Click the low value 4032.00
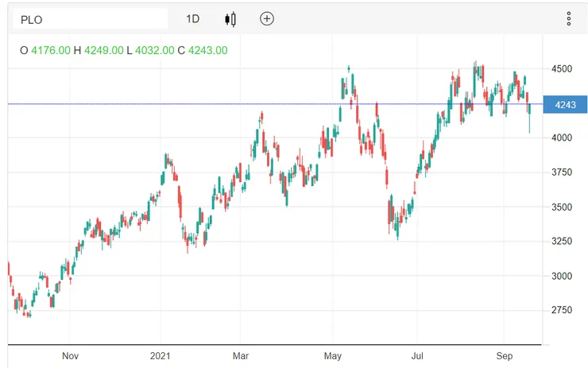Screen dimensions: 588x368 point(154,50)
